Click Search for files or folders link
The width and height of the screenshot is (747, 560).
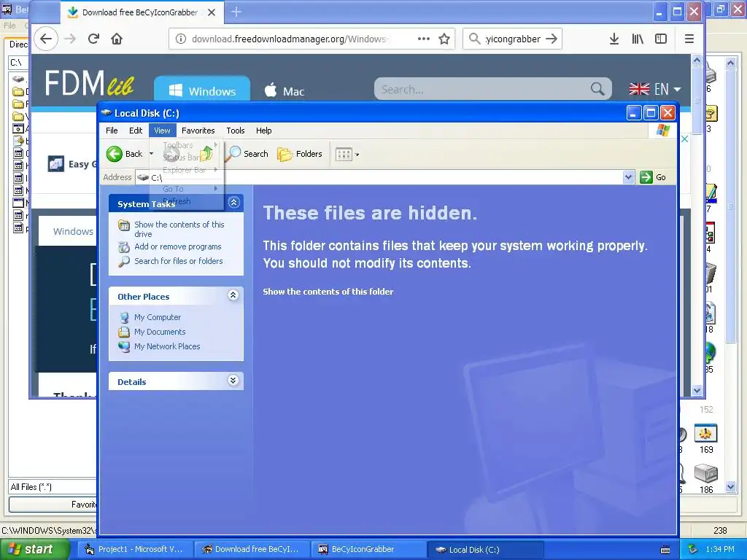click(x=179, y=261)
